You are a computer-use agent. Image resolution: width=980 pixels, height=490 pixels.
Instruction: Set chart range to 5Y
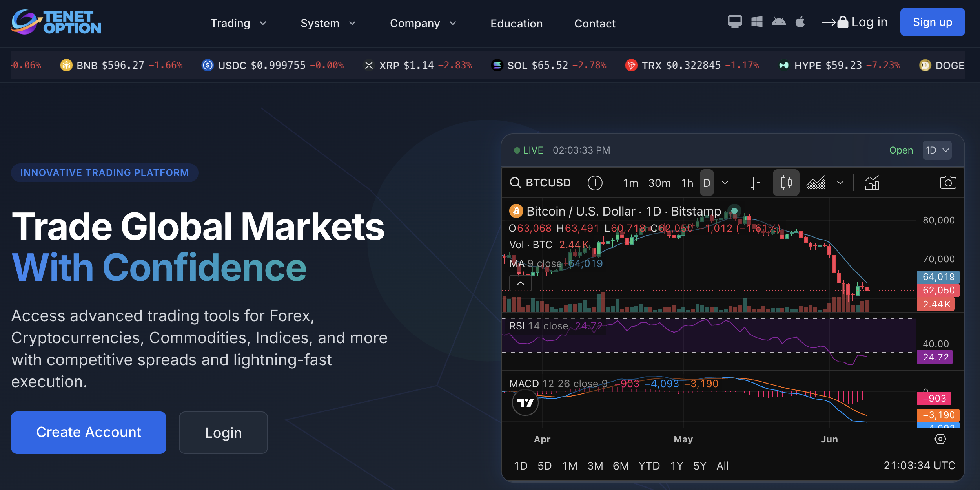pos(700,466)
